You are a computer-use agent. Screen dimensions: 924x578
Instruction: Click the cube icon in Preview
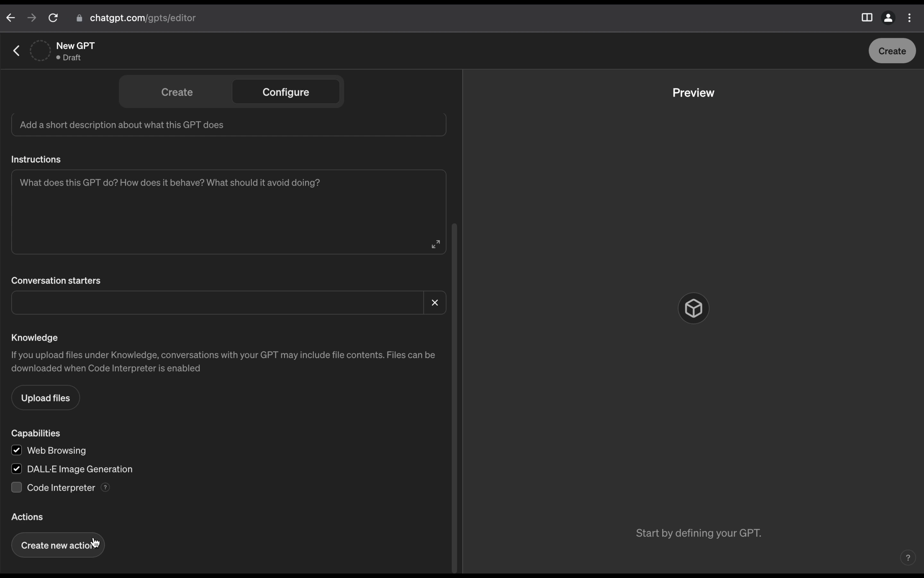point(693,308)
